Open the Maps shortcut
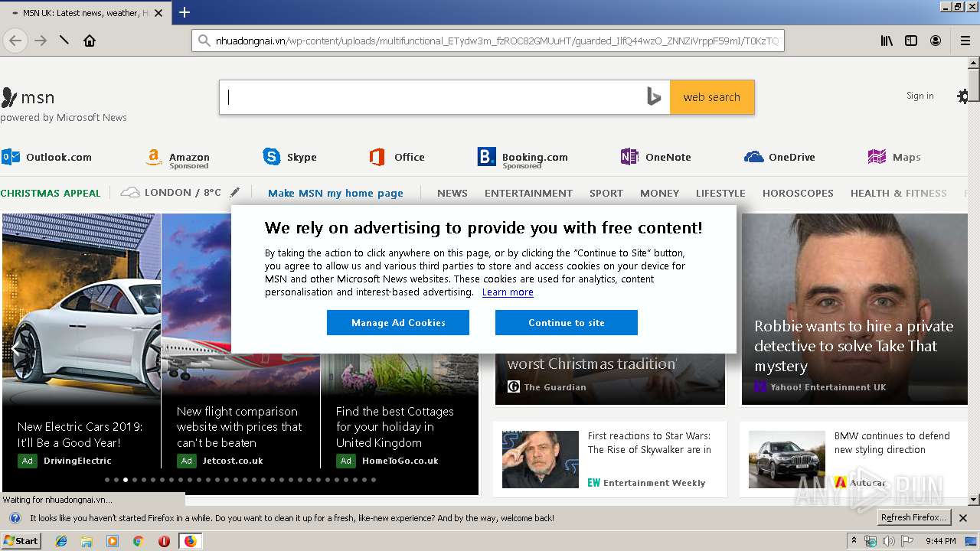980x551 pixels. click(x=894, y=157)
